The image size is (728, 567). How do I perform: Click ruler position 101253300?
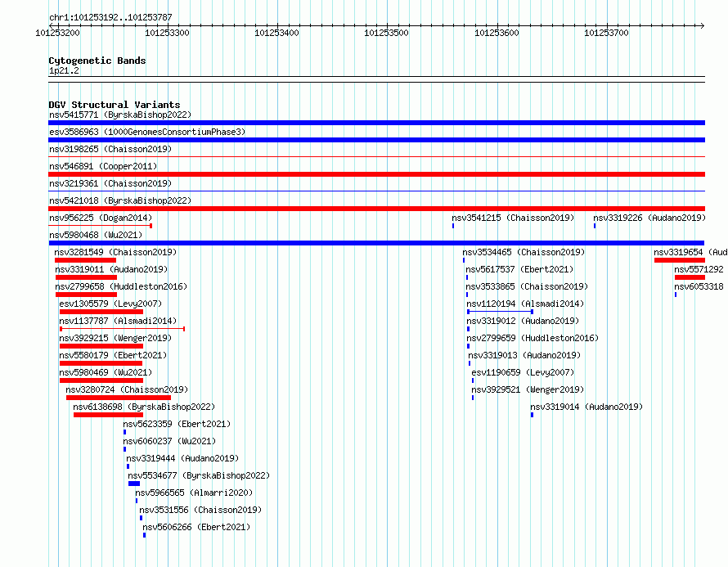(x=167, y=33)
